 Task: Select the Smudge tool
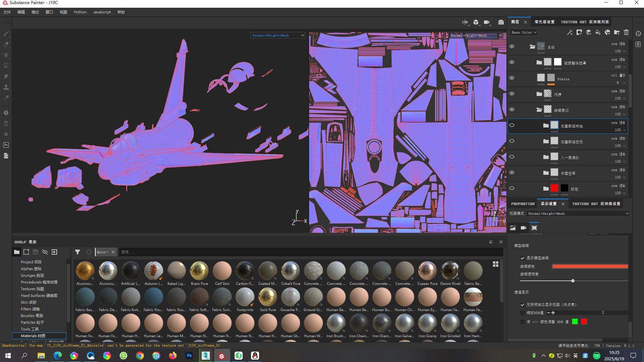coord(6,76)
